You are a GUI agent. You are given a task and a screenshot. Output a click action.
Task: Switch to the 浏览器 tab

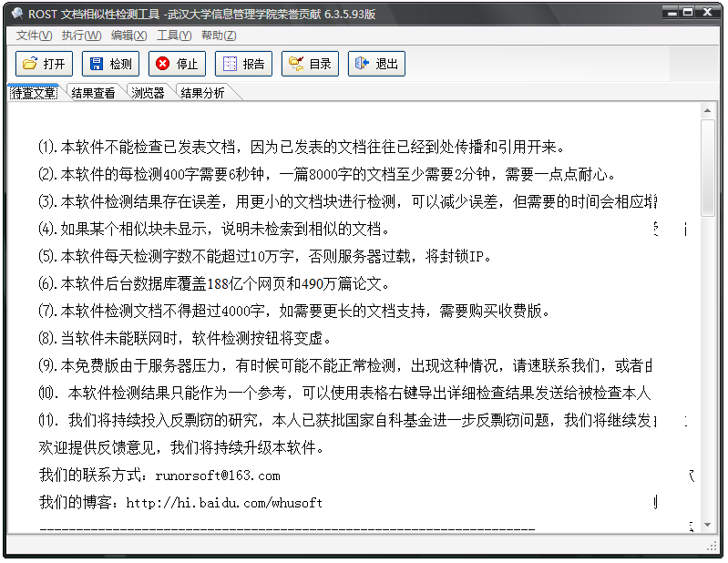click(148, 93)
